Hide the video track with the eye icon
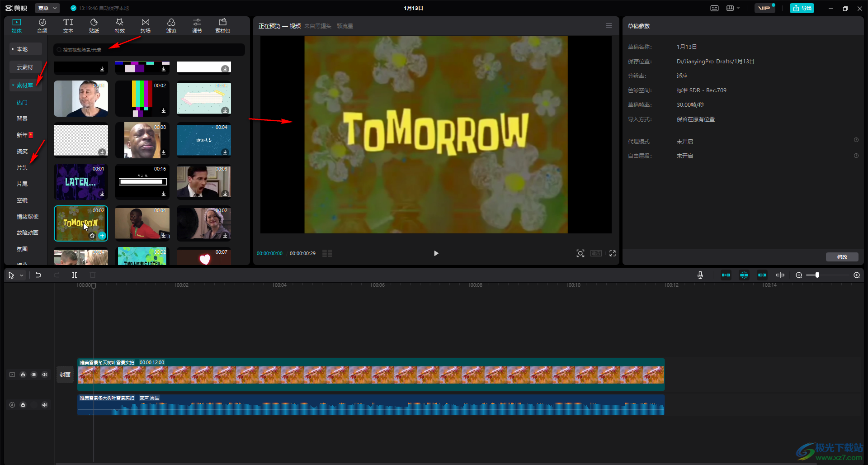This screenshot has height=465, width=868. (34, 375)
